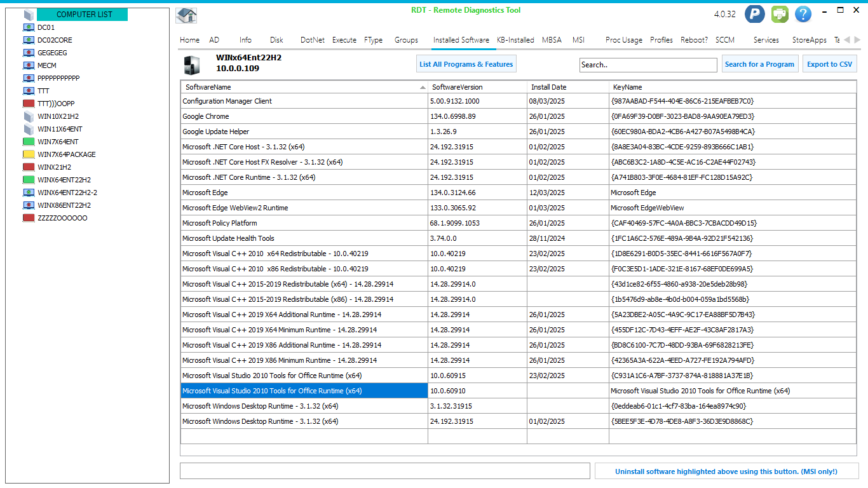Sort by the Install Date column header

pyautogui.click(x=568, y=87)
